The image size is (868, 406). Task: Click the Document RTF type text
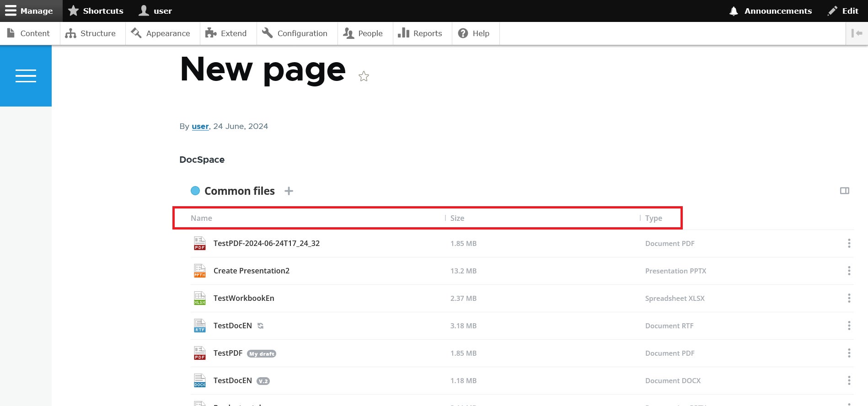pyautogui.click(x=669, y=326)
